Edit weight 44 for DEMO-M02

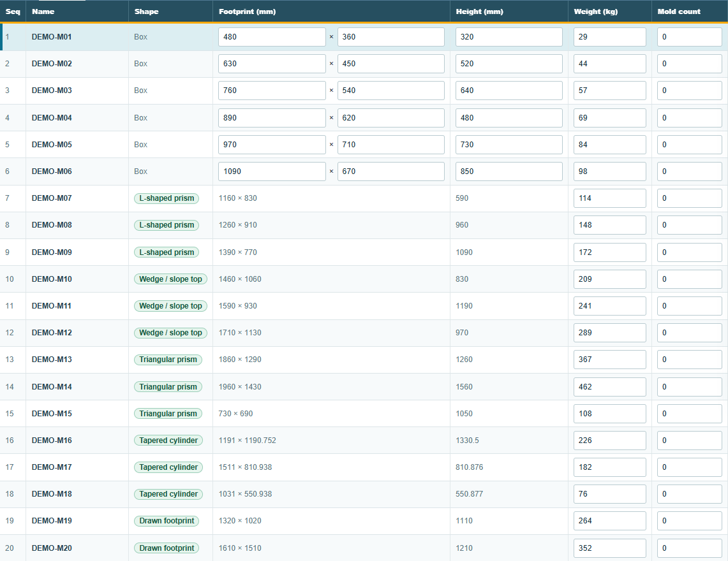pyautogui.click(x=609, y=64)
